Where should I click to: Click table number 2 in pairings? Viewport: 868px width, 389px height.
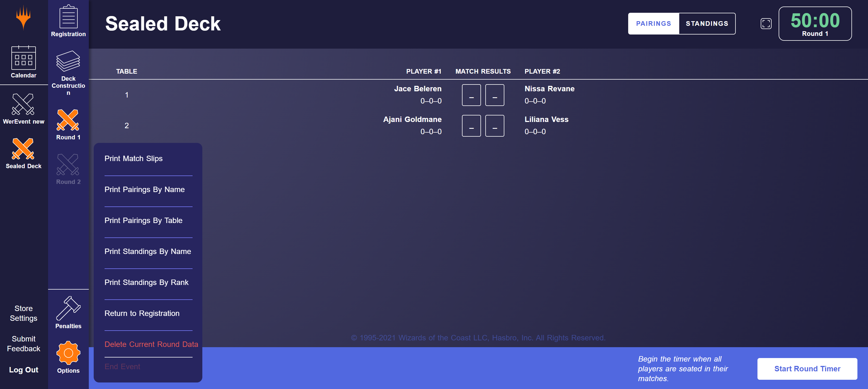(x=127, y=126)
